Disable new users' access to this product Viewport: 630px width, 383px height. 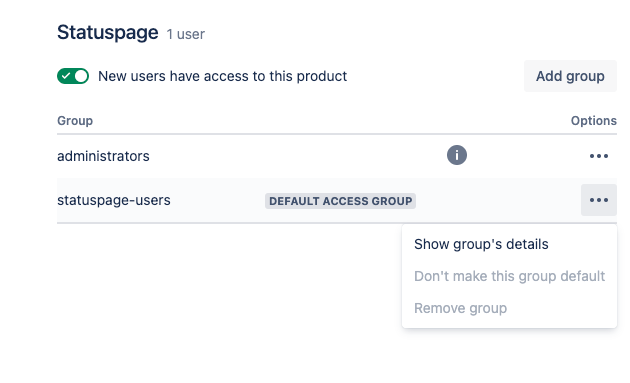click(x=73, y=76)
